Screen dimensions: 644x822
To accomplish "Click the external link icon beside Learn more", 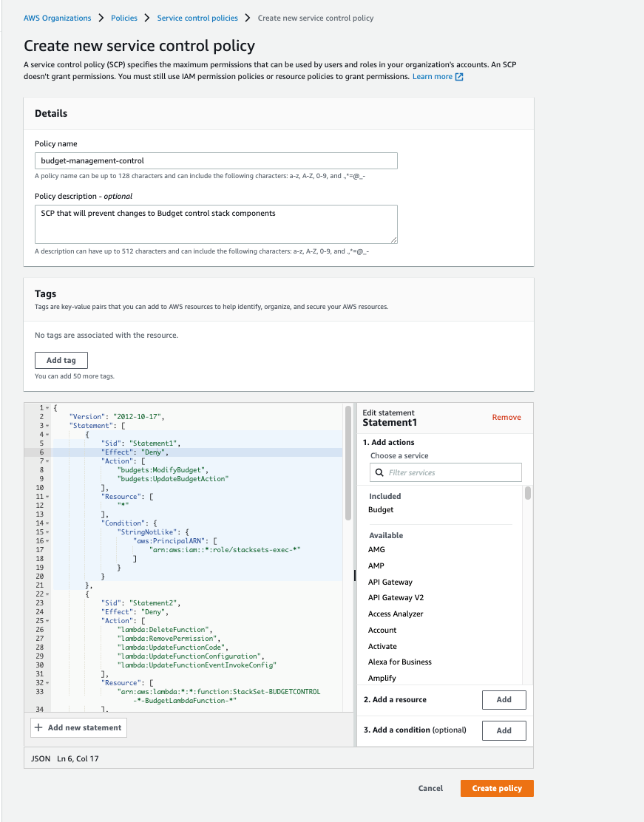I will [461, 76].
